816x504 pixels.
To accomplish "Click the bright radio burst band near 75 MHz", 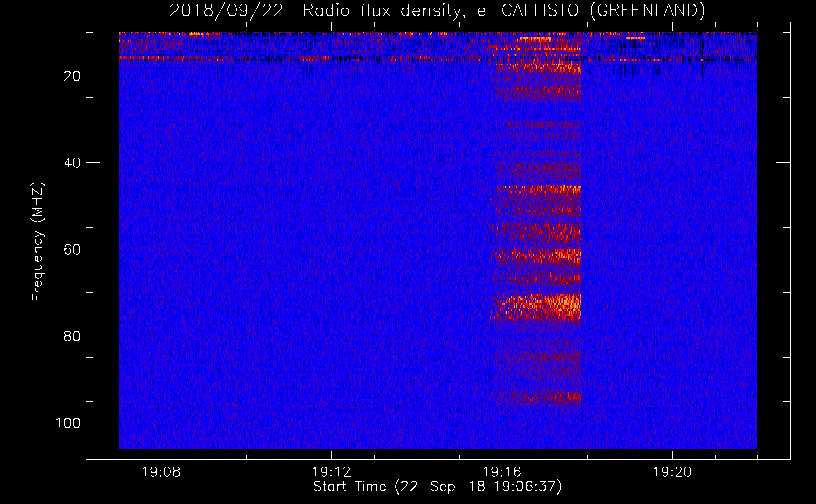I will coord(537,307).
